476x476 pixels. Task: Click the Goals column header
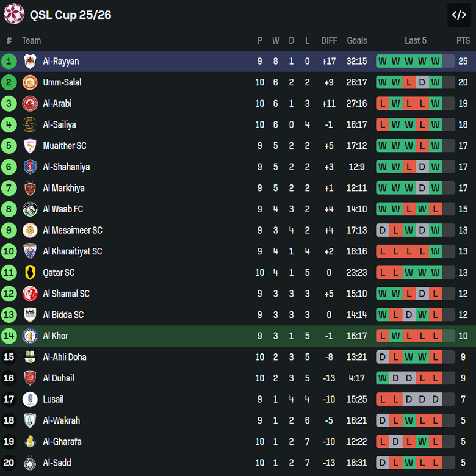[x=357, y=41]
